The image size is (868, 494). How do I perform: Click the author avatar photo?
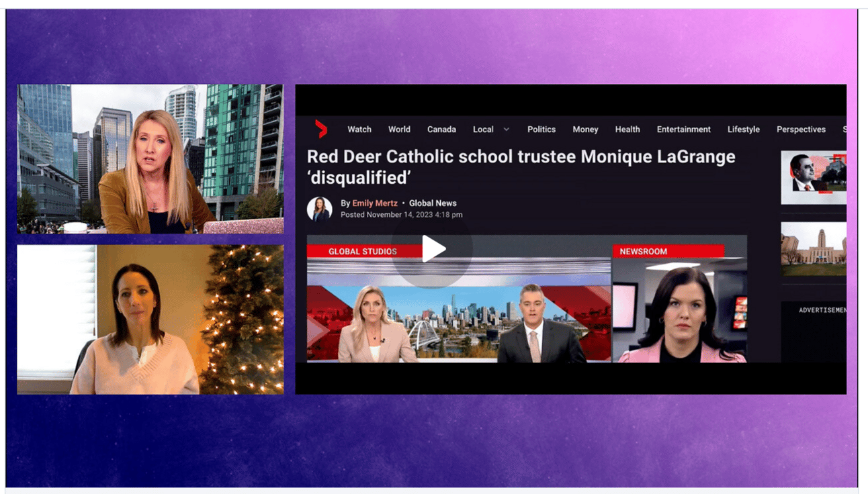320,209
